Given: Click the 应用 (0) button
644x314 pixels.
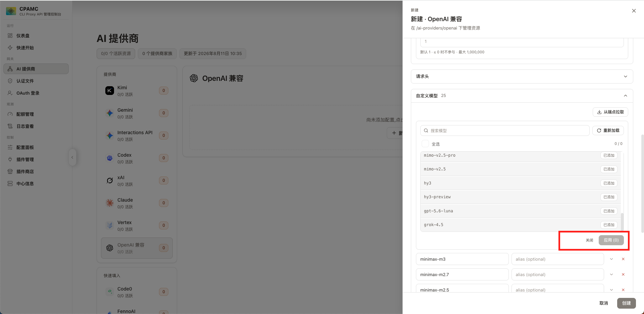Looking at the screenshot, I should click(x=611, y=240).
